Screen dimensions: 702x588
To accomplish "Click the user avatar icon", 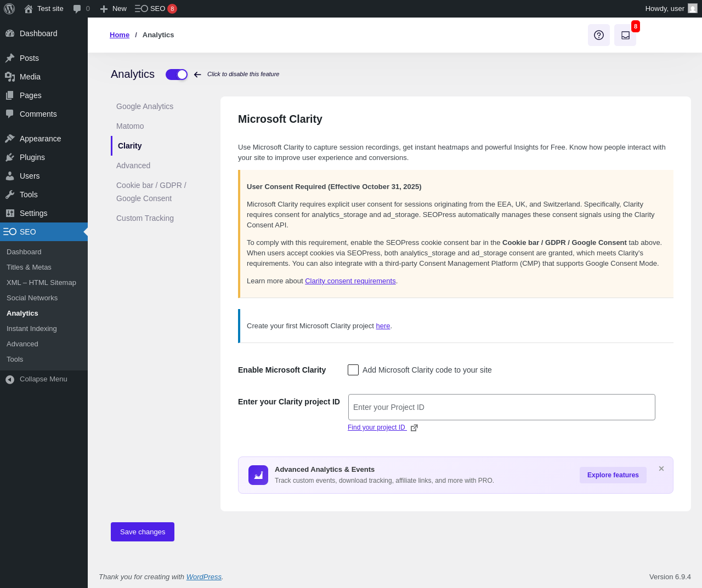I will (x=693, y=9).
